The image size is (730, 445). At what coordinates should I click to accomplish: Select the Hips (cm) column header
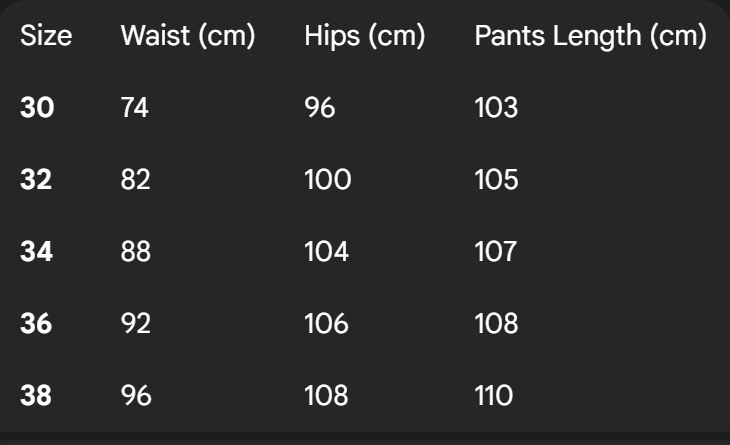[x=365, y=36]
